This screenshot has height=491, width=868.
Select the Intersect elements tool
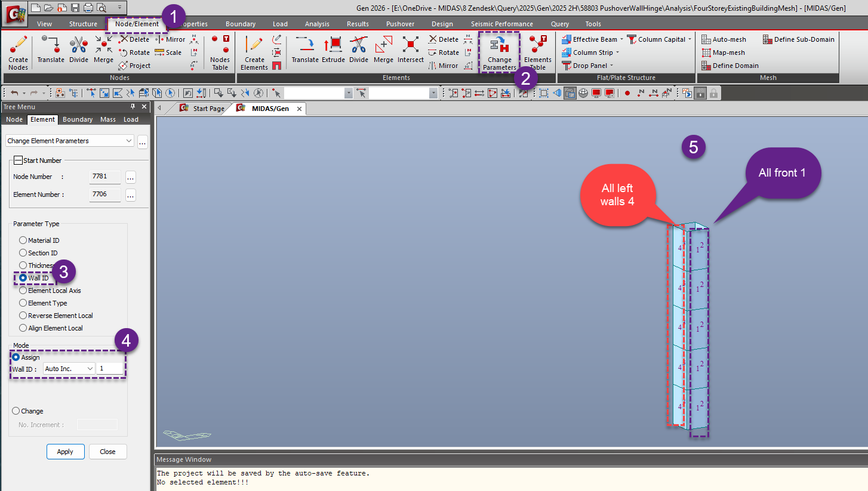pyautogui.click(x=410, y=52)
